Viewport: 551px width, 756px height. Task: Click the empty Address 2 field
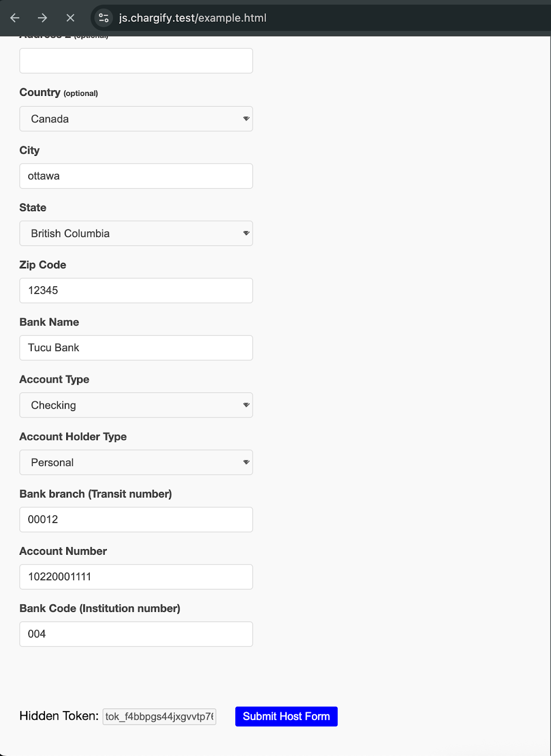136,60
